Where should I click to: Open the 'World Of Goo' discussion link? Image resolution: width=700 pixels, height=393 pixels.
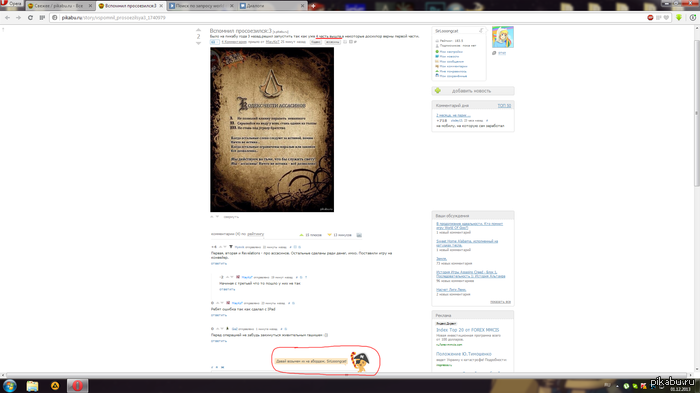click(x=469, y=226)
